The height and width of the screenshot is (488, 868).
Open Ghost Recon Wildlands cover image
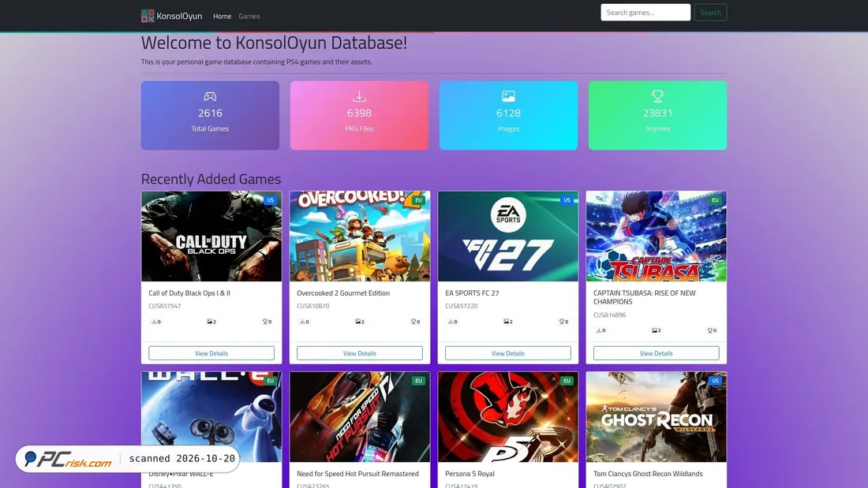pos(657,416)
